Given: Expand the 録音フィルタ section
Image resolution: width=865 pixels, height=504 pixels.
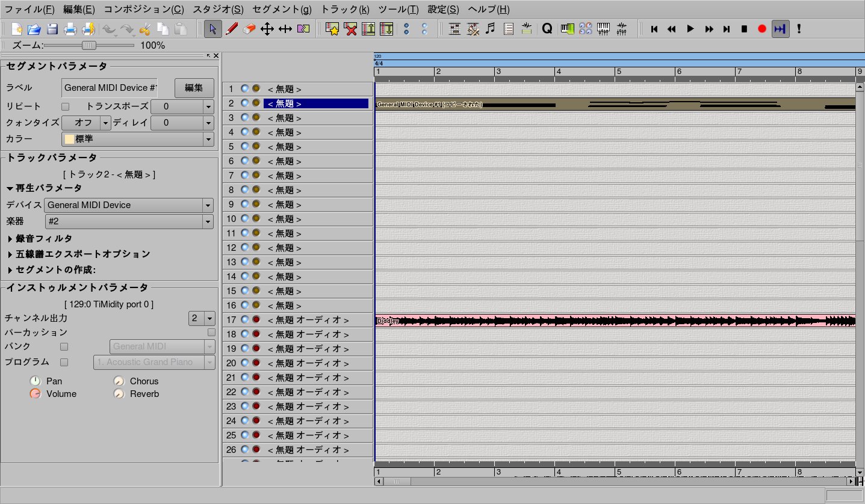Looking at the screenshot, I should (x=40, y=239).
